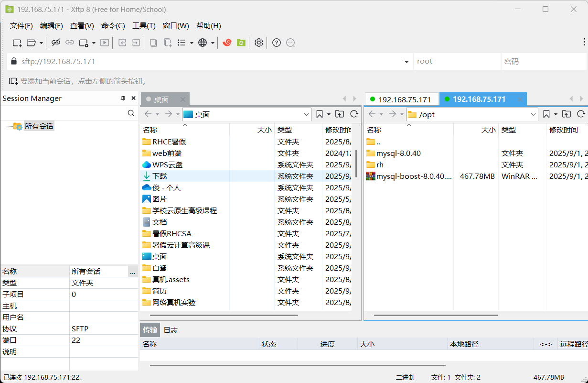
Task: Refresh the local pane
Action: coord(354,114)
